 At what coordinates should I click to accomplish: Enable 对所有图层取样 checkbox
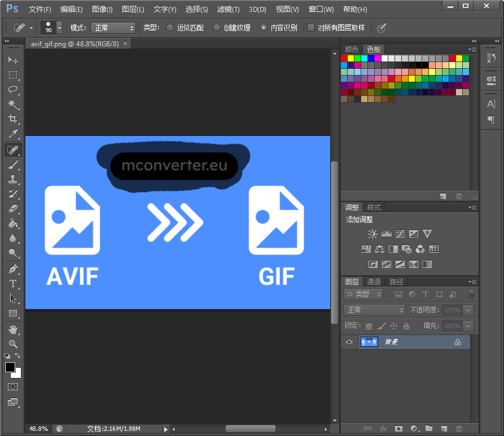(311, 28)
